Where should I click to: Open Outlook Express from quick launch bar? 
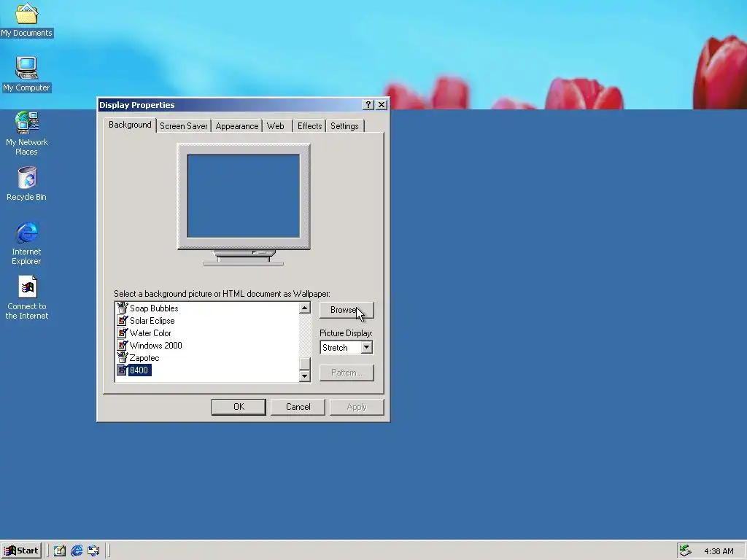tap(93, 551)
